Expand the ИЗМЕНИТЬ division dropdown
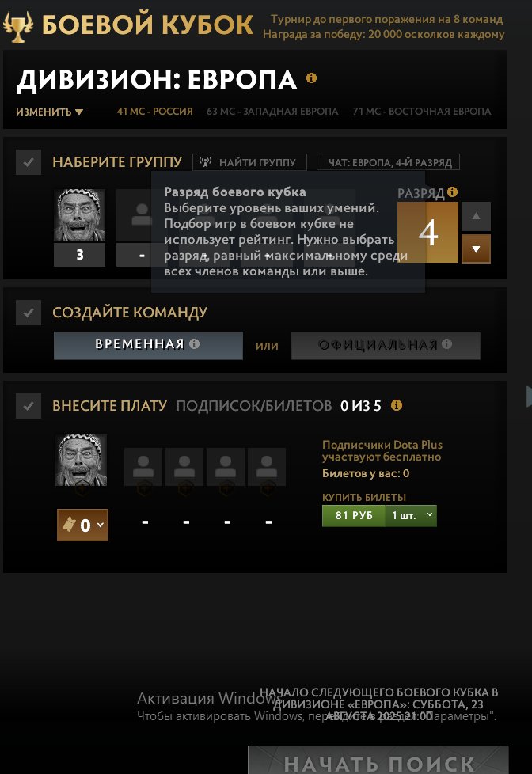This screenshot has width=532, height=774. (49, 112)
